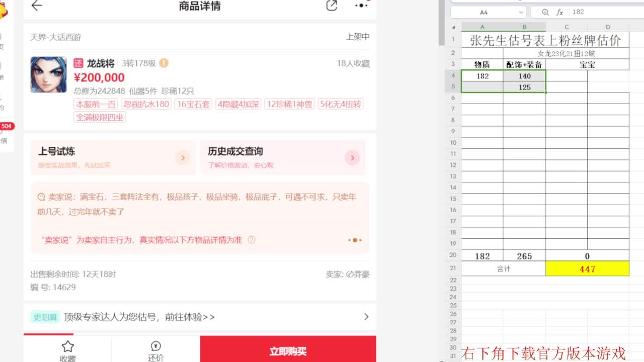This screenshot has width=644, height=362.
Task: Click the fx insert function icon
Action: coord(559,12)
